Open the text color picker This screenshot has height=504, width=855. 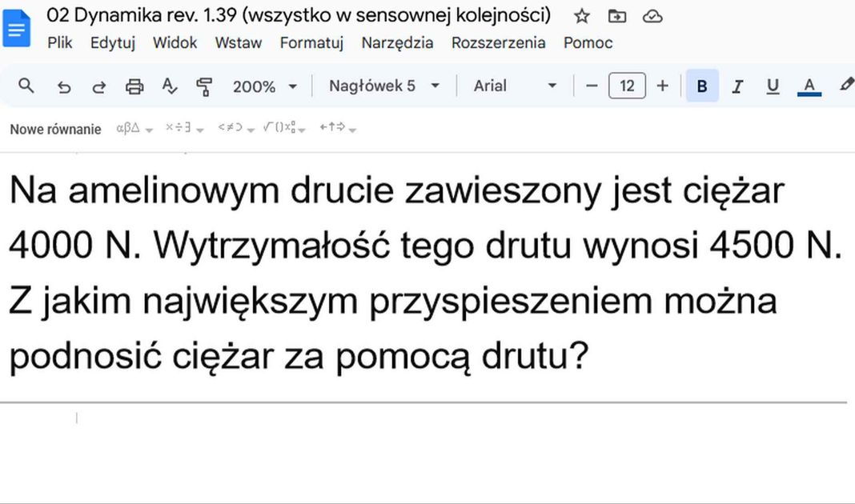tap(809, 86)
